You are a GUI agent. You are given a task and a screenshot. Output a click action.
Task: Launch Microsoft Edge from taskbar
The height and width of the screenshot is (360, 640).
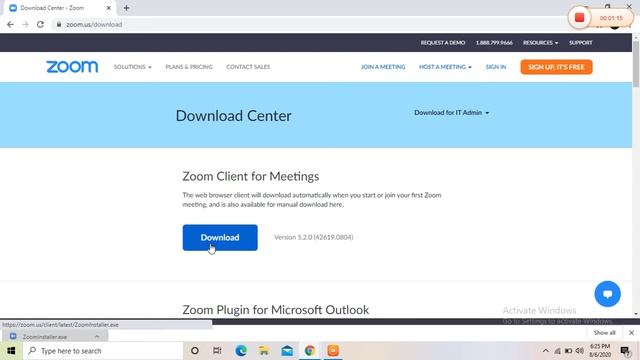241,351
